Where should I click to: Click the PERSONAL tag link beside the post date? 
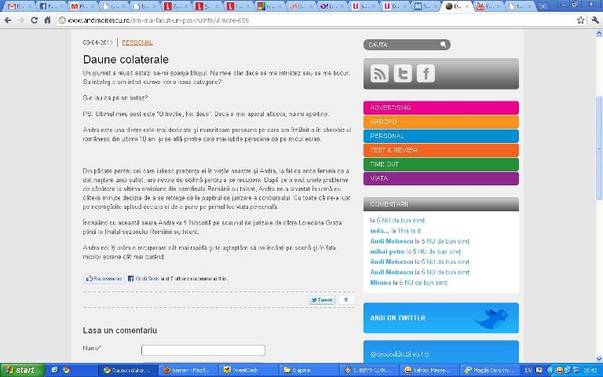coord(137,43)
